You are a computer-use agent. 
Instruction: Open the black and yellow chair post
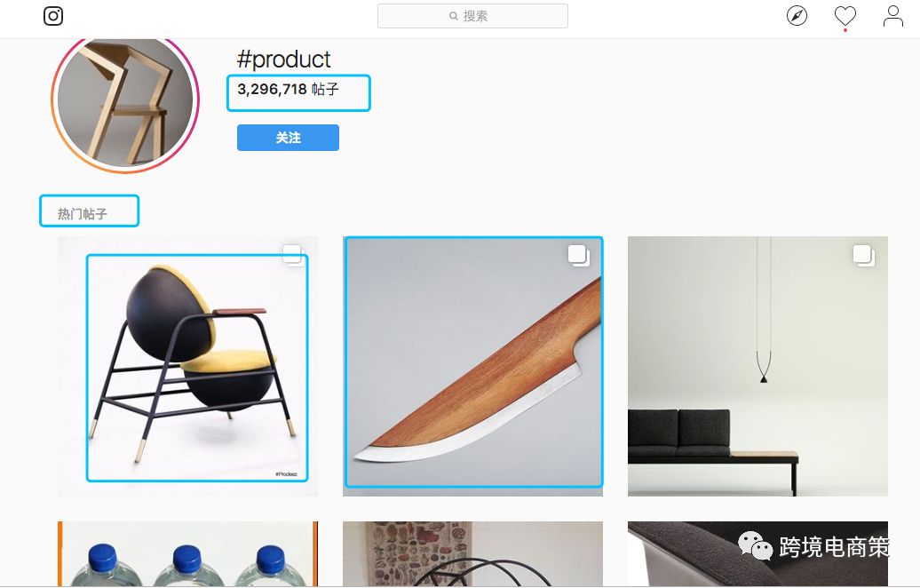point(187,366)
